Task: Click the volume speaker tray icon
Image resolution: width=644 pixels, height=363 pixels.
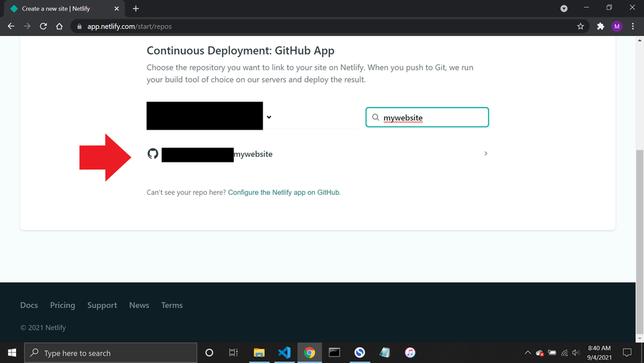Action: coord(576,353)
